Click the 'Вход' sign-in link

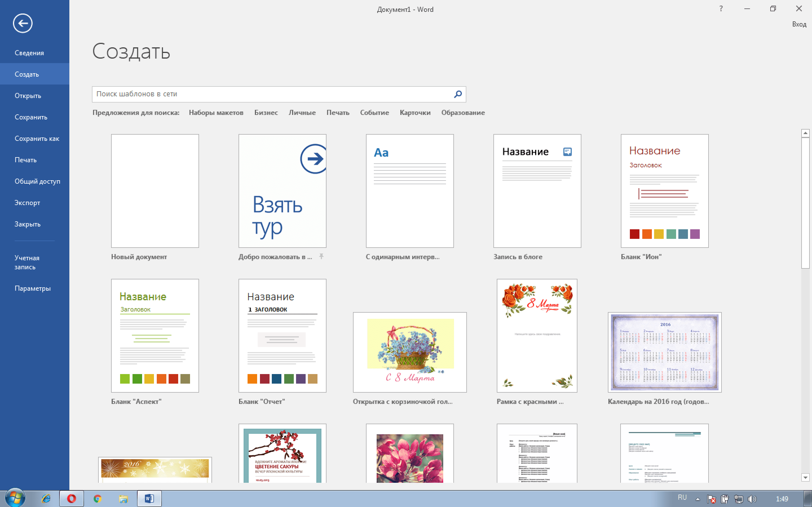[799, 24]
